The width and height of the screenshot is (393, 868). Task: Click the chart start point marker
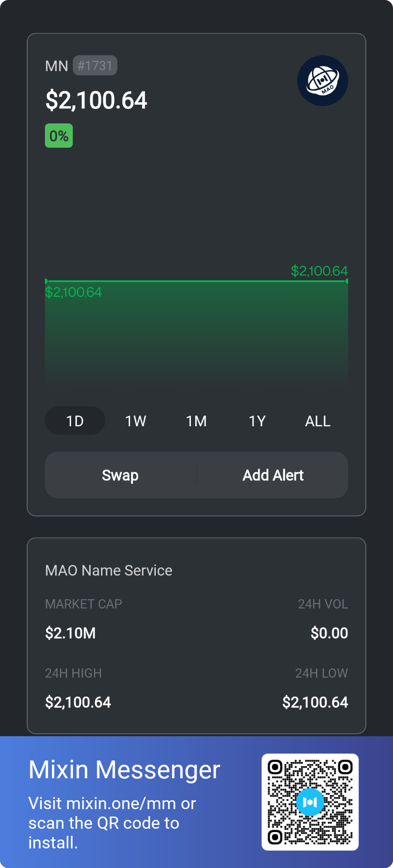[46, 281]
